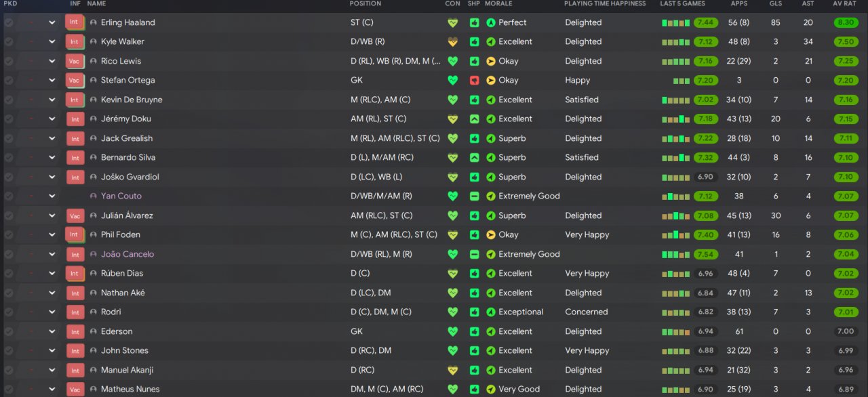Click the person icon beside Jack Grealish
This screenshot has height=397, width=868.
94,138
